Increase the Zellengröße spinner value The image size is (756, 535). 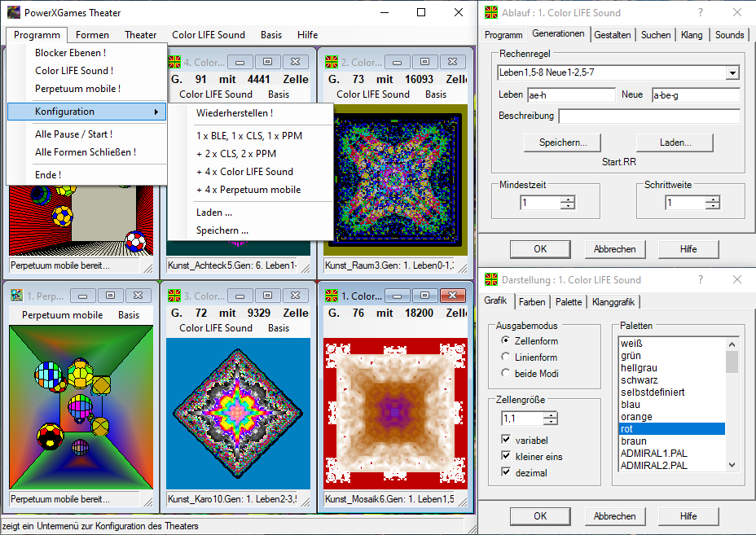pyautogui.click(x=551, y=414)
